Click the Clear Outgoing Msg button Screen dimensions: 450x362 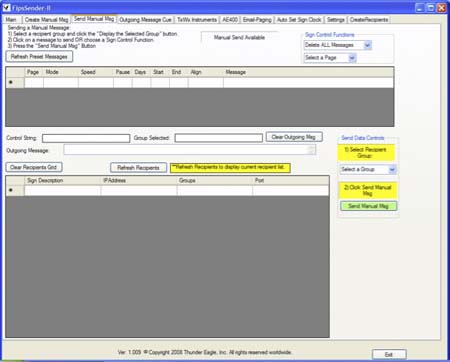(294, 137)
